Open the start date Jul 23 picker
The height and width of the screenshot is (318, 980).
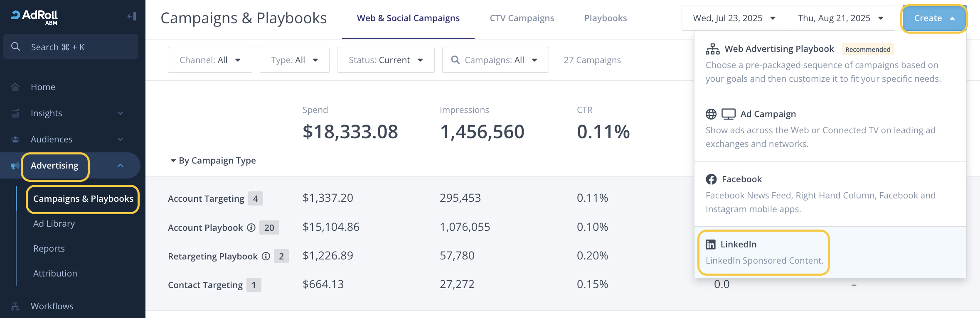click(x=734, y=18)
